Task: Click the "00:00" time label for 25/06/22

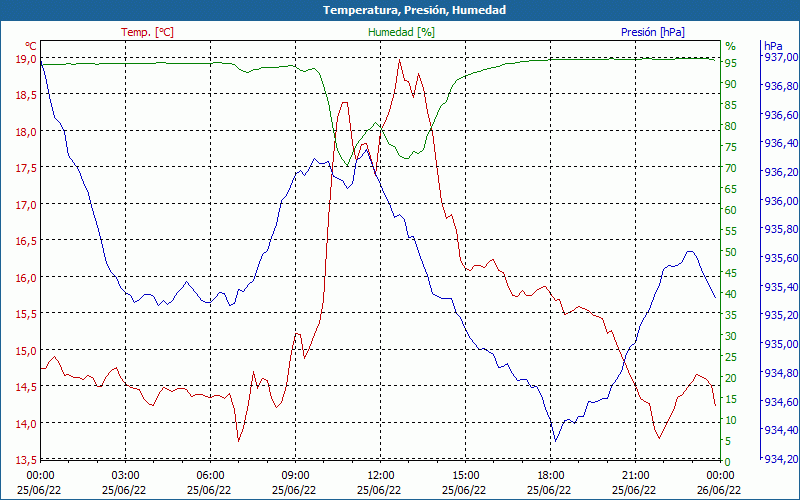Action: [40, 476]
